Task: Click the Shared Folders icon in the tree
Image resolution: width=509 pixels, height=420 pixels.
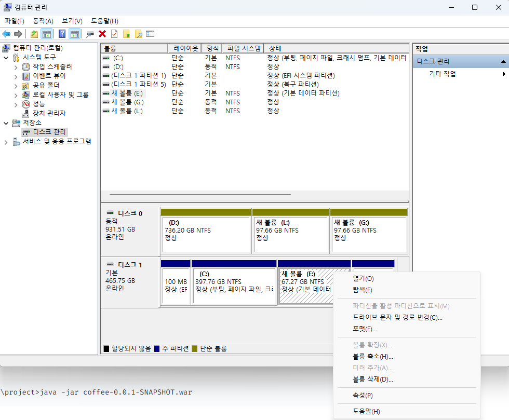Action: 26,85
